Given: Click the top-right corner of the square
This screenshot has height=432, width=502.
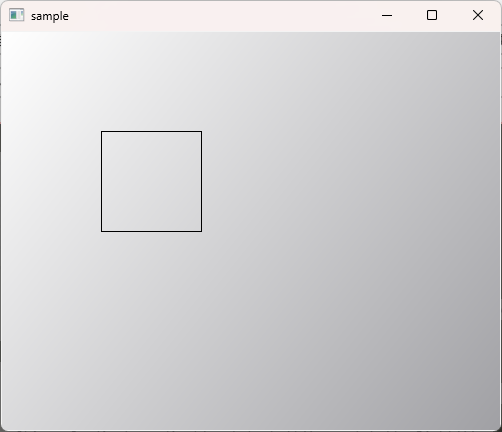Looking at the screenshot, I should pyautogui.click(x=201, y=131).
